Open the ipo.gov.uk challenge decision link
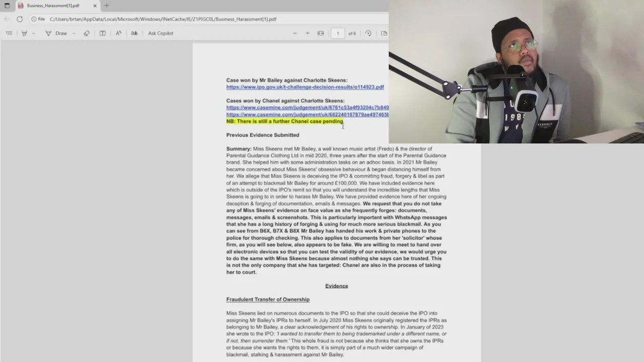 point(305,87)
